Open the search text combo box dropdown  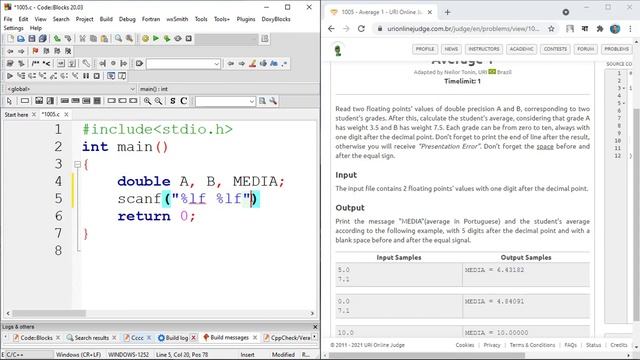click(216, 64)
